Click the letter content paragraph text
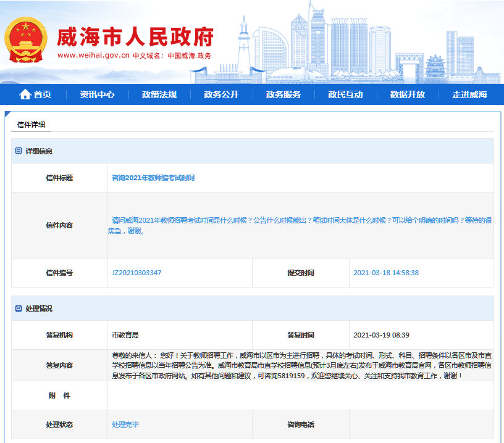This screenshot has width=504, height=443. pos(300,225)
